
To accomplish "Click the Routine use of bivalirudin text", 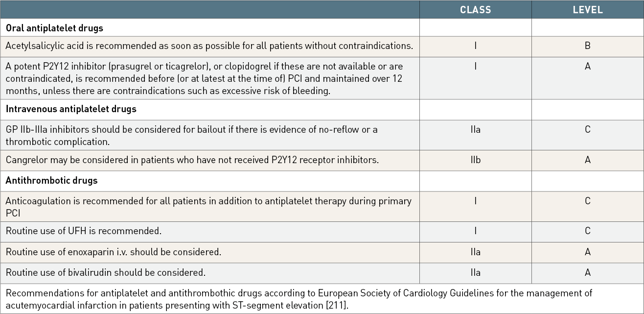I will 106,272.
